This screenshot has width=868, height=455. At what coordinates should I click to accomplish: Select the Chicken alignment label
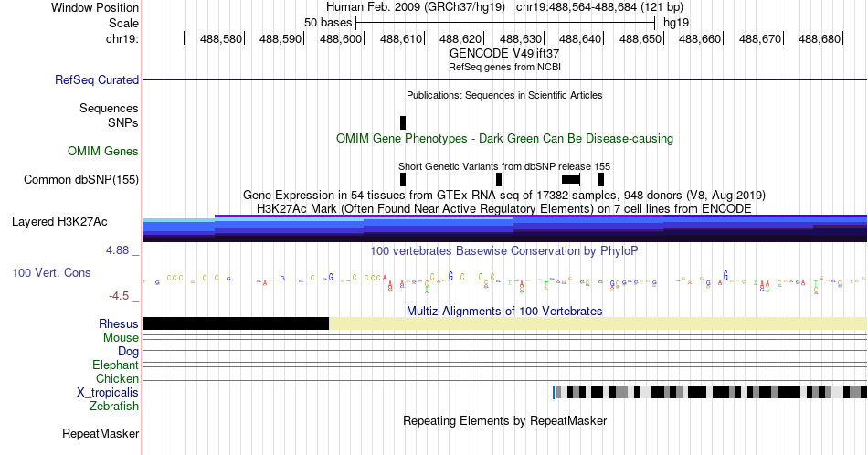pyautogui.click(x=117, y=378)
